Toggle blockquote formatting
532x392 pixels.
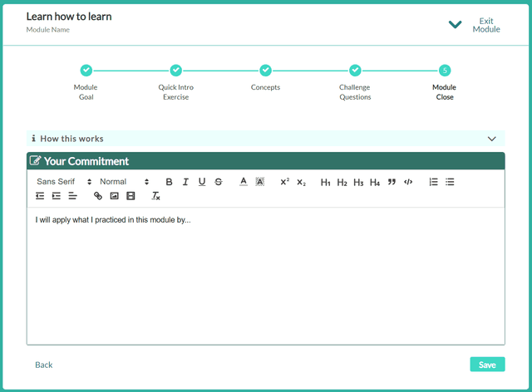pos(392,182)
